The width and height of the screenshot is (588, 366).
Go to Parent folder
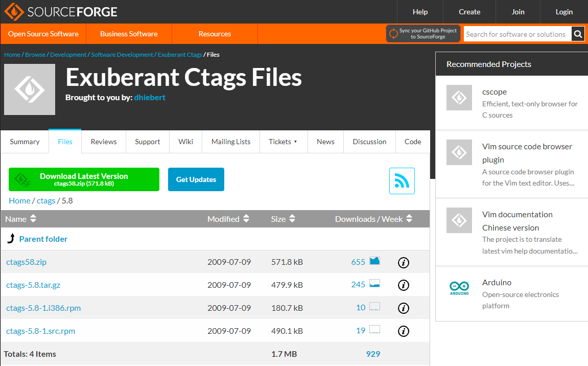(x=43, y=239)
